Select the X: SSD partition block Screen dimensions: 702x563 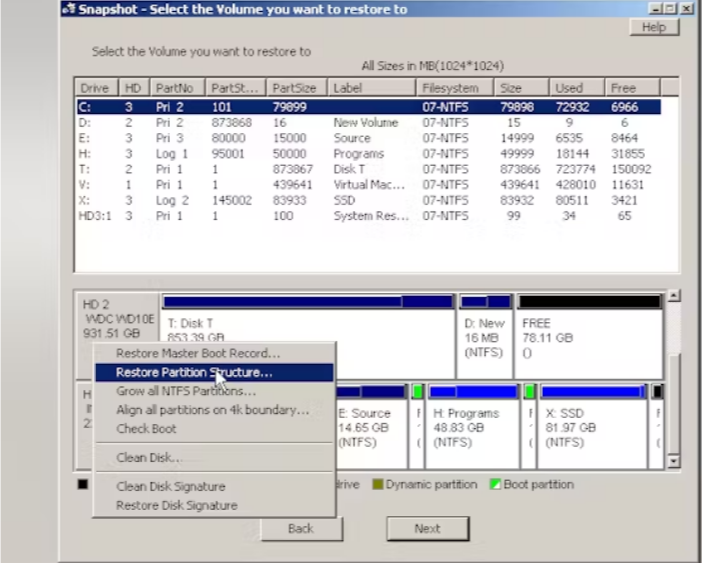(x=591, y=427)
